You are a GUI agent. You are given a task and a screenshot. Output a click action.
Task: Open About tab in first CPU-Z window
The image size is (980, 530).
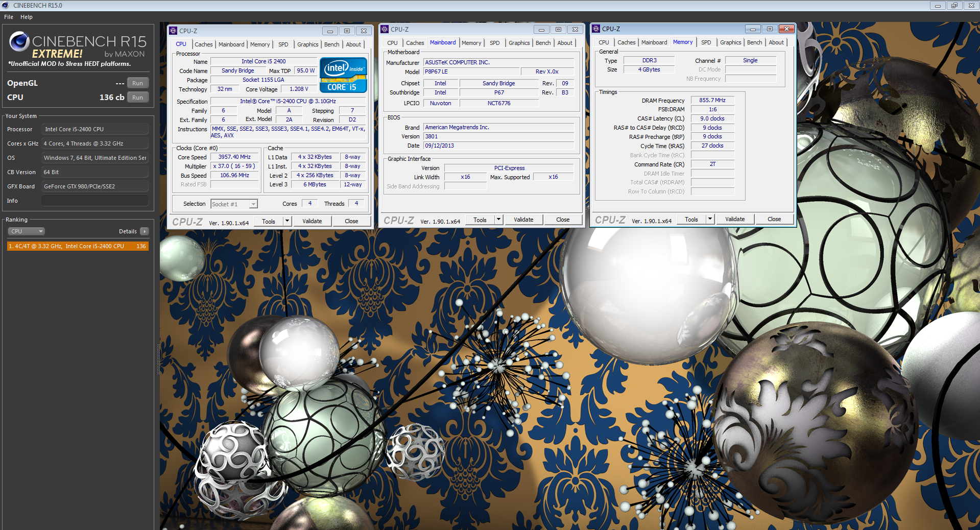tap(353, 44)
